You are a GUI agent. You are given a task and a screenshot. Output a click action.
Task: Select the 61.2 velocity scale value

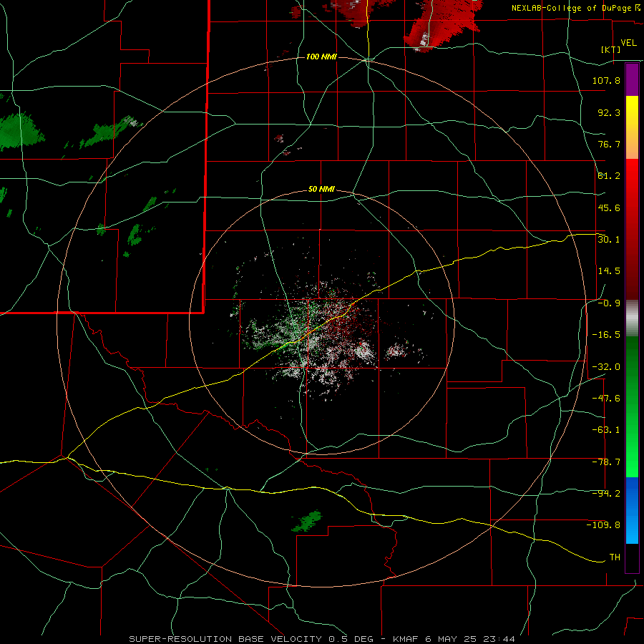[609, 176]
